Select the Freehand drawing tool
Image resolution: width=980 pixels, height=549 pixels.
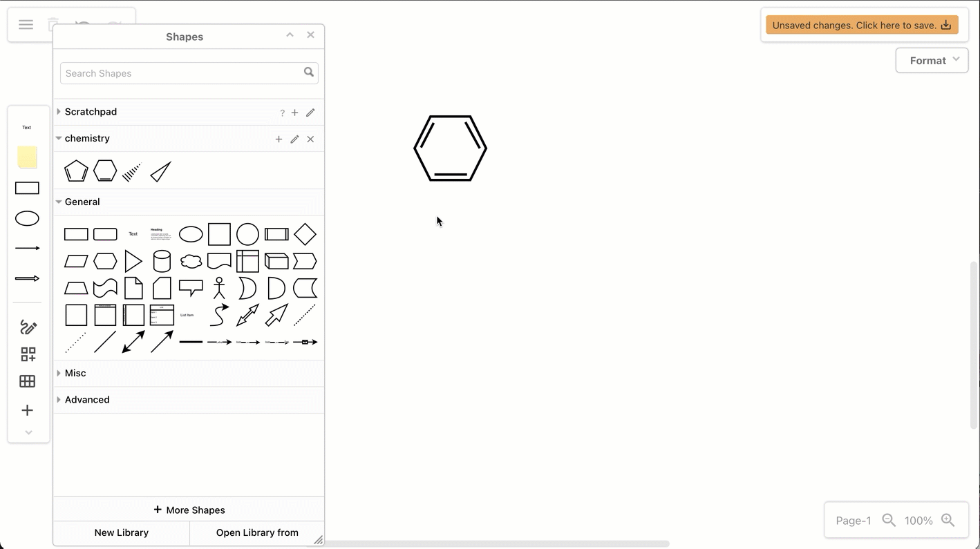tap(28, 327)
